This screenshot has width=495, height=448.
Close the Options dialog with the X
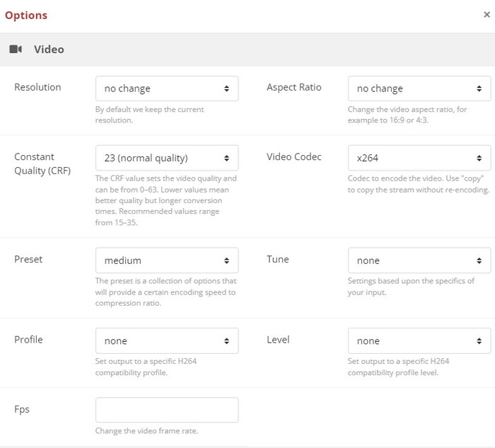click(x=487, y=15)
